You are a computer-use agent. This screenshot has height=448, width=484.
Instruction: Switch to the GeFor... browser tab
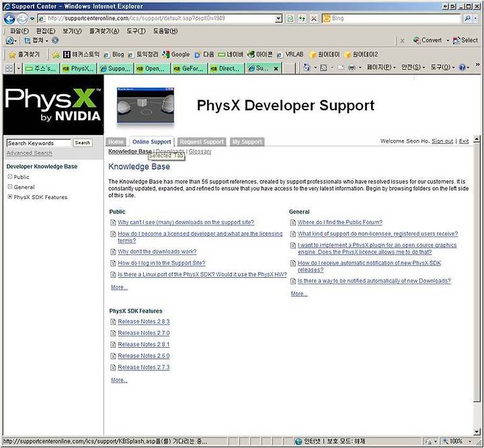(x=189, y=69)
